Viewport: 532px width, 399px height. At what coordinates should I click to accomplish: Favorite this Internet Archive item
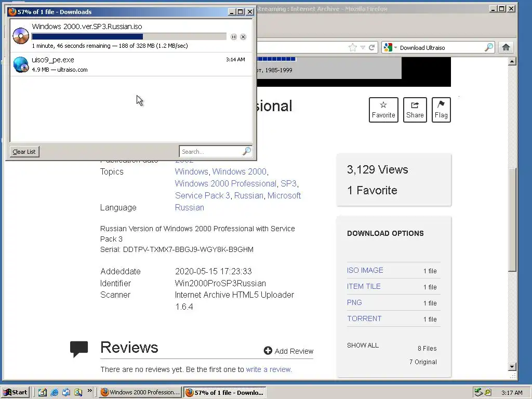(x=383, y=110)
